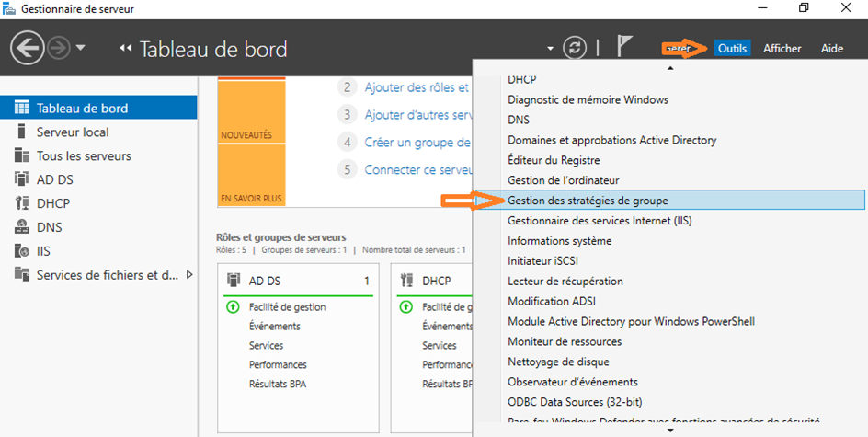Click the DHCP tile header icon

click(406, 281)
